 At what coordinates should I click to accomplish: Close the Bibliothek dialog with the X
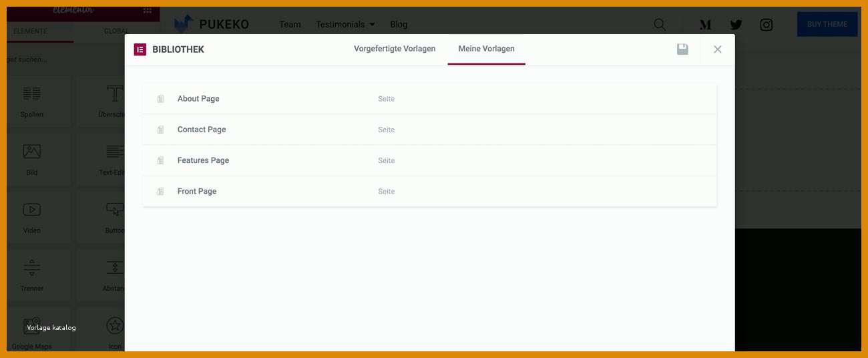[718, 49]
